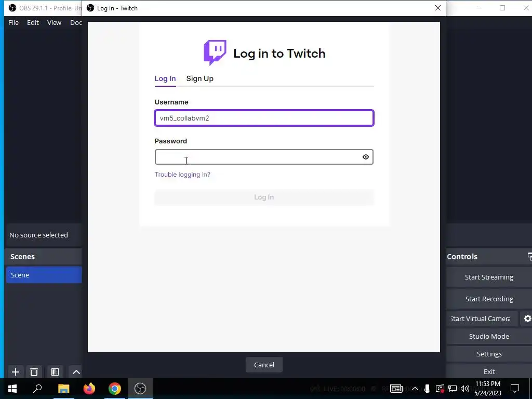Click the OBS Studio taskbar icon
This screenshot has width=532, height=399.
coord(140,389)
